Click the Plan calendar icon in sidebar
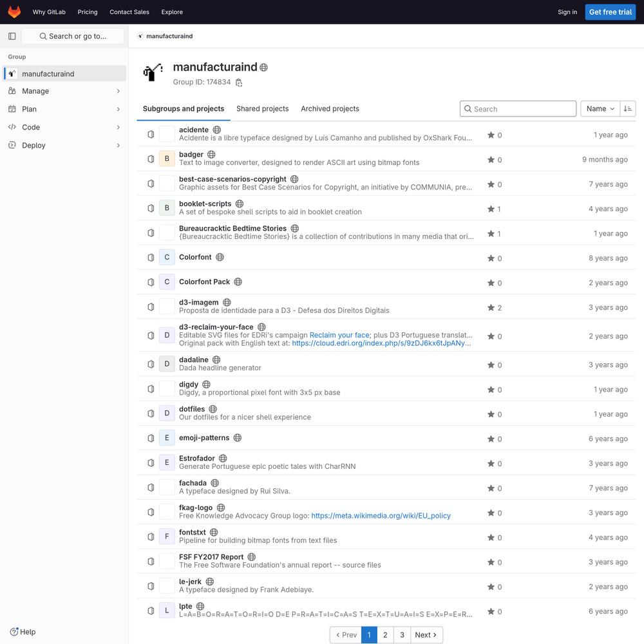644x644 pixels. tap(12, 109)
